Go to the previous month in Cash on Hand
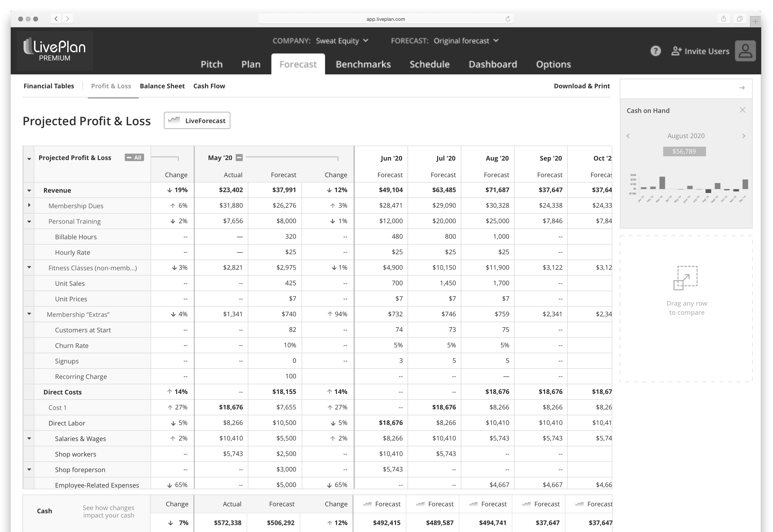 pyautogui.click(x=628, y=136)
